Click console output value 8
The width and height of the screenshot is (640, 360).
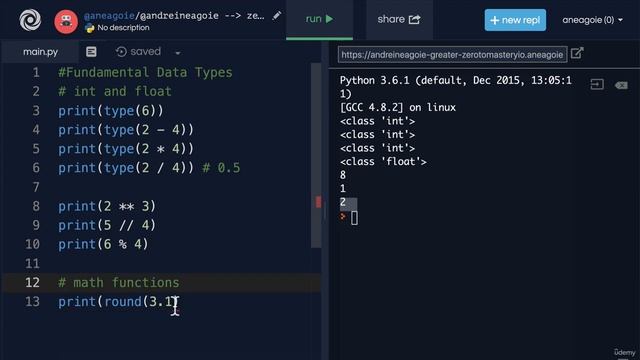[343, 175]
